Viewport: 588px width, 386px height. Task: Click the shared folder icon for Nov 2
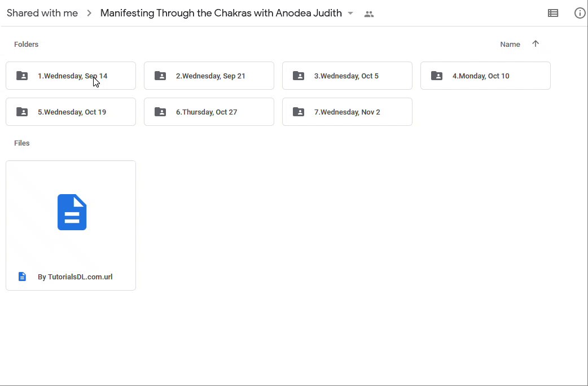point(299,112)
